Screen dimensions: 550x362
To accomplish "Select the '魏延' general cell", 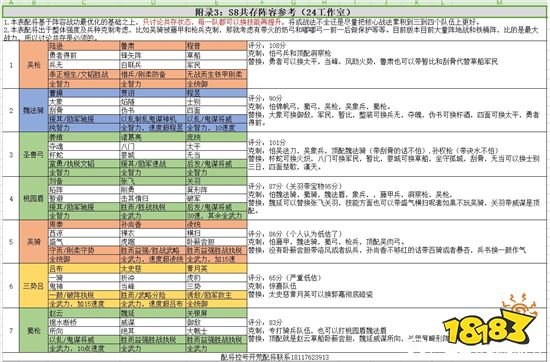I will 152,313.
